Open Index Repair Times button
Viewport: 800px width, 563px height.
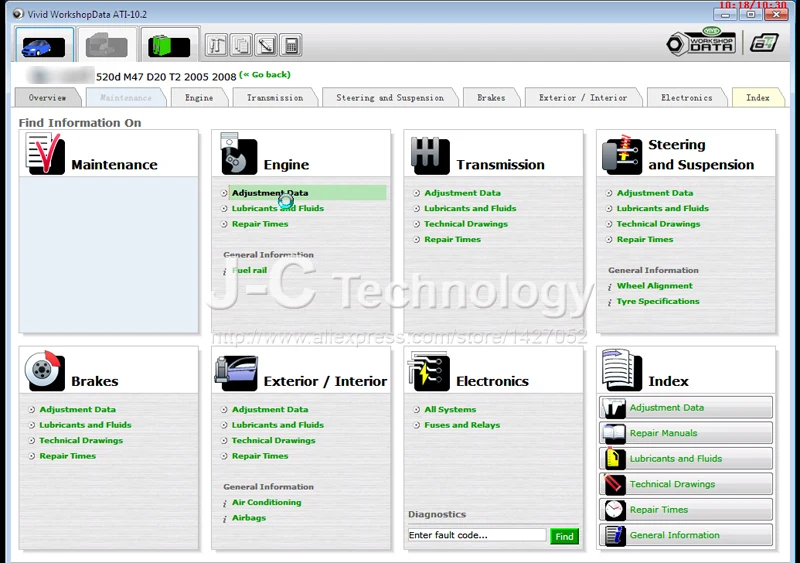coord(686,510)
